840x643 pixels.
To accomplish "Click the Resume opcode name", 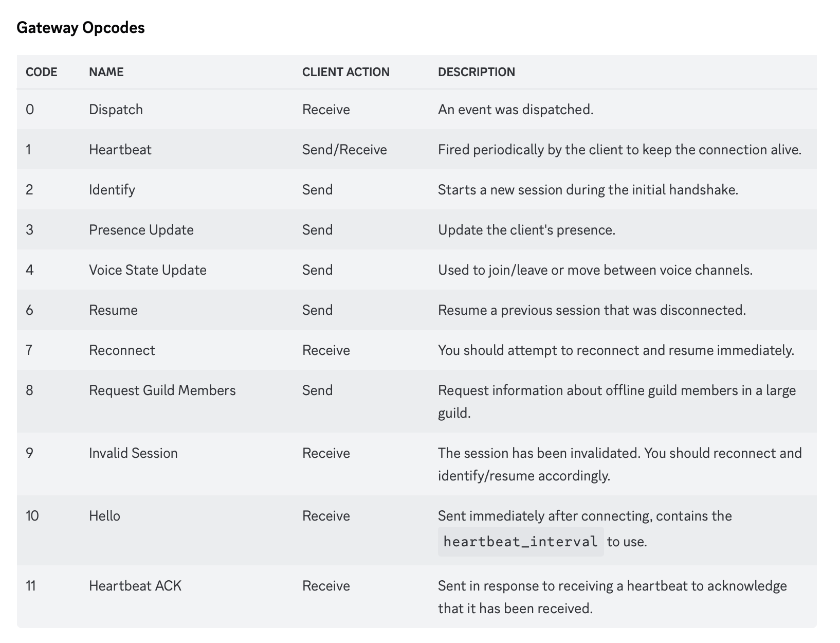I will [x=113, y=310].
